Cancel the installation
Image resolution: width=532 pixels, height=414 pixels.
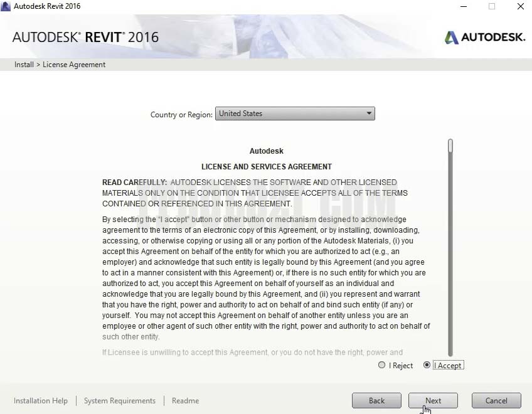pos(496,400)
